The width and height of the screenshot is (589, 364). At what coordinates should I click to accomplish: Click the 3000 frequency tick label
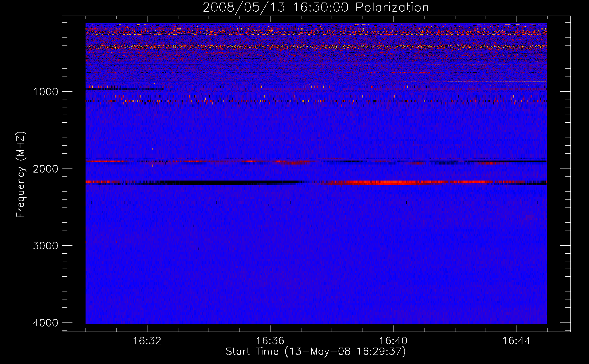(x=46, y=246)
